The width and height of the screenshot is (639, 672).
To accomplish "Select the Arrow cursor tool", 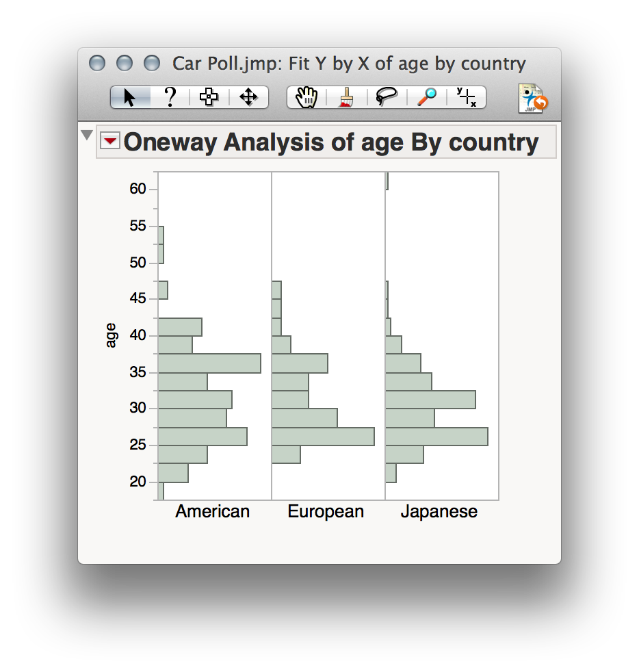I will (130, 97).
